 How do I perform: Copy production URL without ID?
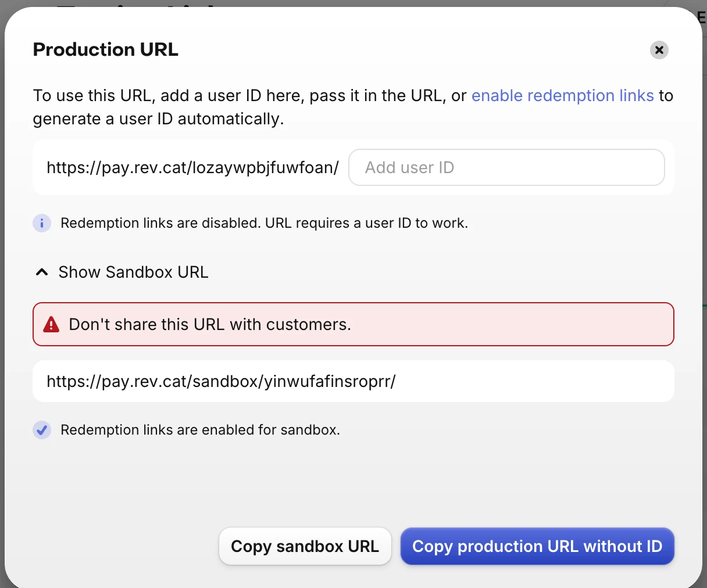click(x=537, y=546)
